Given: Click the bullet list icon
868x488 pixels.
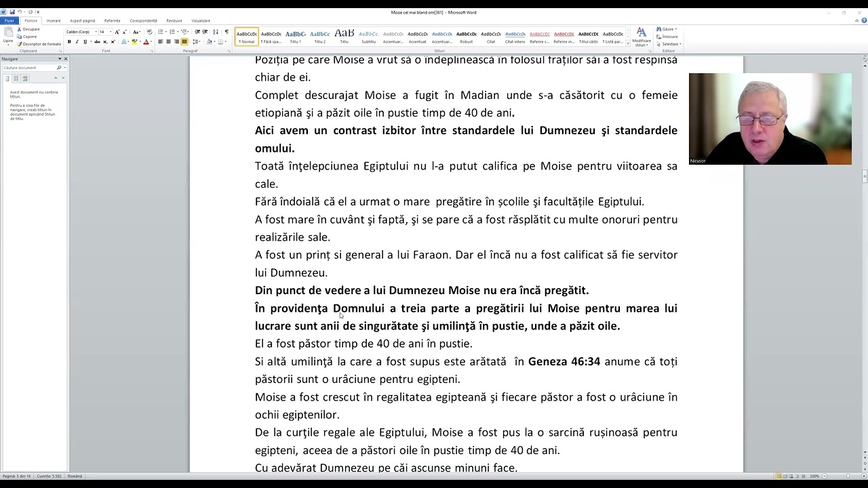Looking at the screenshot, I should (161, 32).
